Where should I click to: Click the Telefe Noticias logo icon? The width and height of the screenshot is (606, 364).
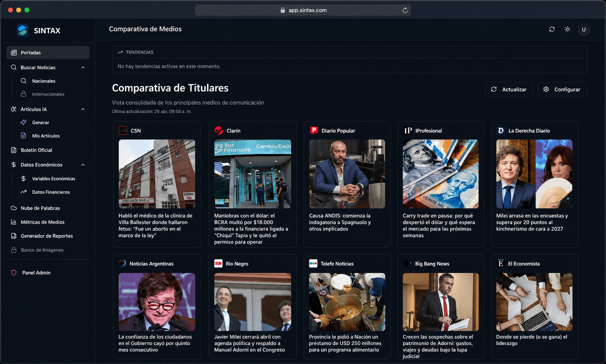point(313,264)
